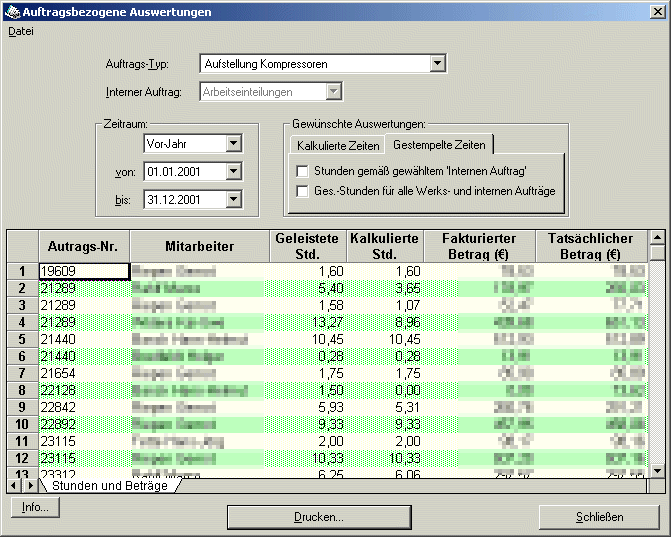Select the Gestempelte Zeiten tab

click(x=439, y=145)
